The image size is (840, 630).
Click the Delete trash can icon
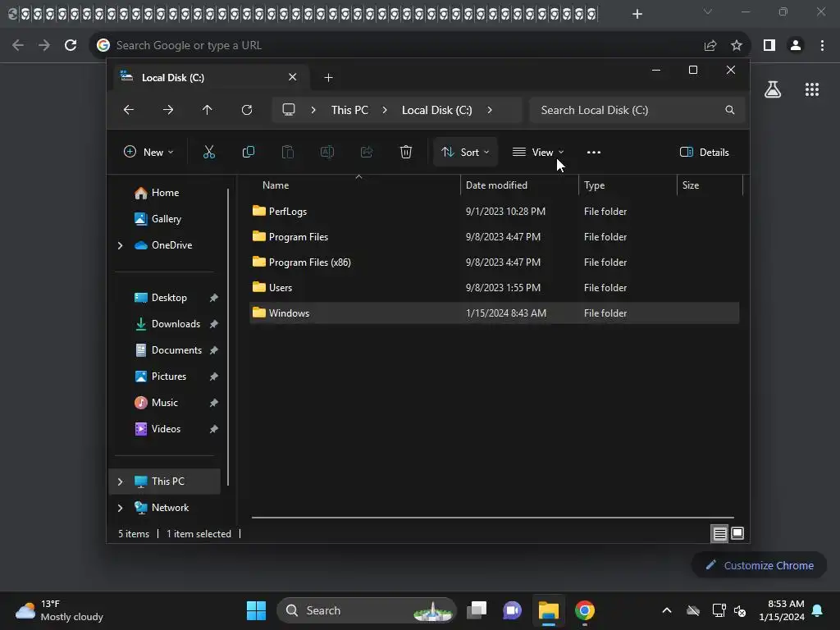406,152
